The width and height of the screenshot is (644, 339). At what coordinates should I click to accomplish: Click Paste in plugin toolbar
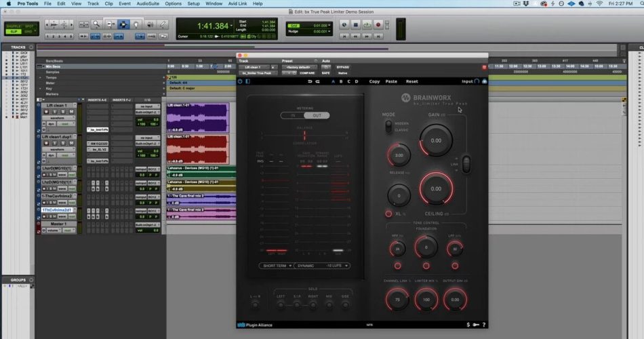tap(391, 81)
